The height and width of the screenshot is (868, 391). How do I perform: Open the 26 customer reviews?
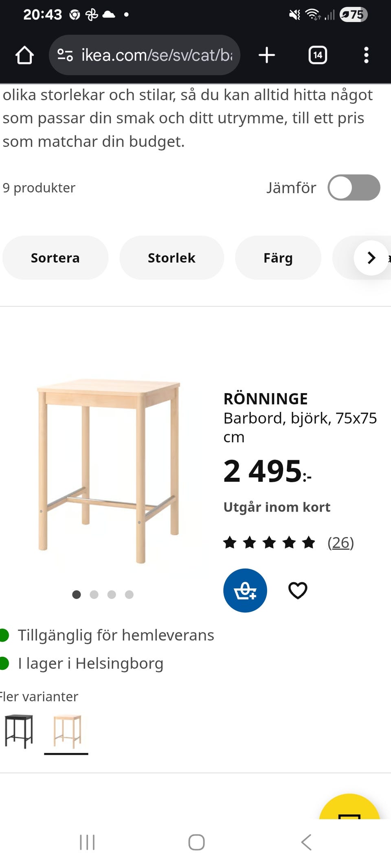point(341,542)
